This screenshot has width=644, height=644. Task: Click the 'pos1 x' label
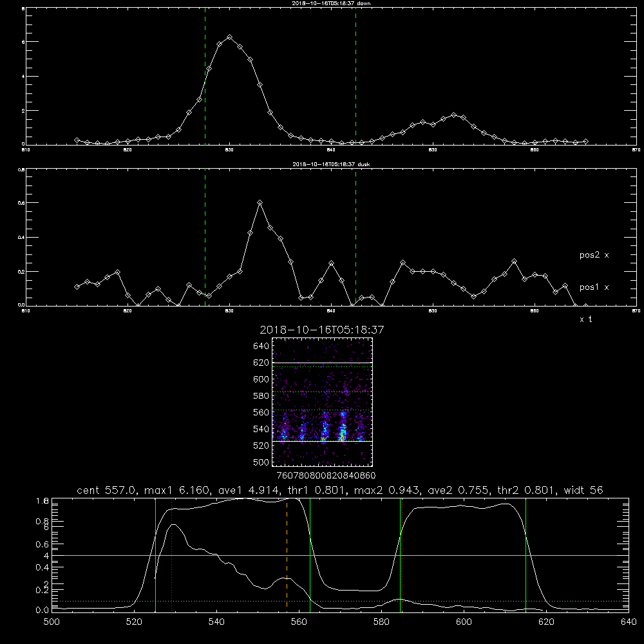pyautogui.click(x=594, y=287)
